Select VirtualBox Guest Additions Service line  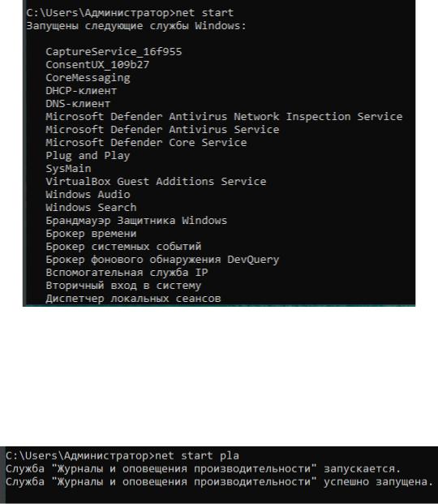click(x=156, y=181)
